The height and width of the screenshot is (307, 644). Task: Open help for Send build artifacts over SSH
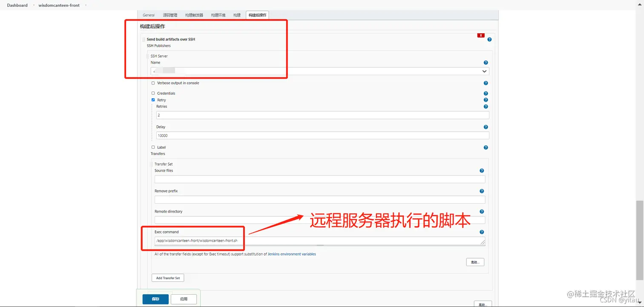click(x=489, y=39)
